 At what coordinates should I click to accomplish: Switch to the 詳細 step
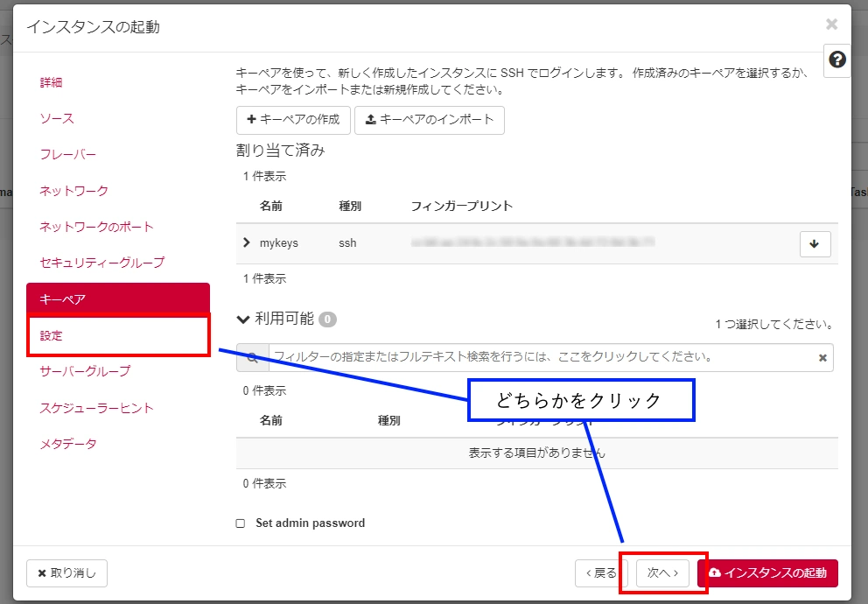[x=52, y=82]
